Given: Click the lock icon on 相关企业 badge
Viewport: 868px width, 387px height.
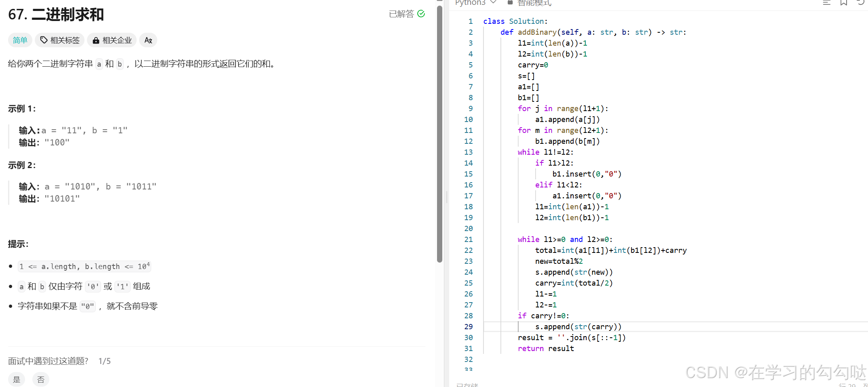Looking at the screenshot, I should coord(96,40).
